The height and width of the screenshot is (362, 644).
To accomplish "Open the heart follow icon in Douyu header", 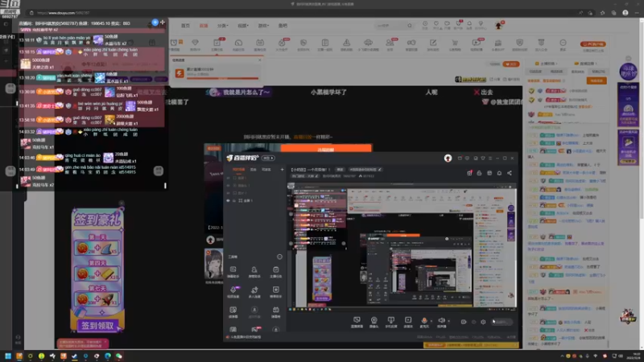I will pos(436,24).
